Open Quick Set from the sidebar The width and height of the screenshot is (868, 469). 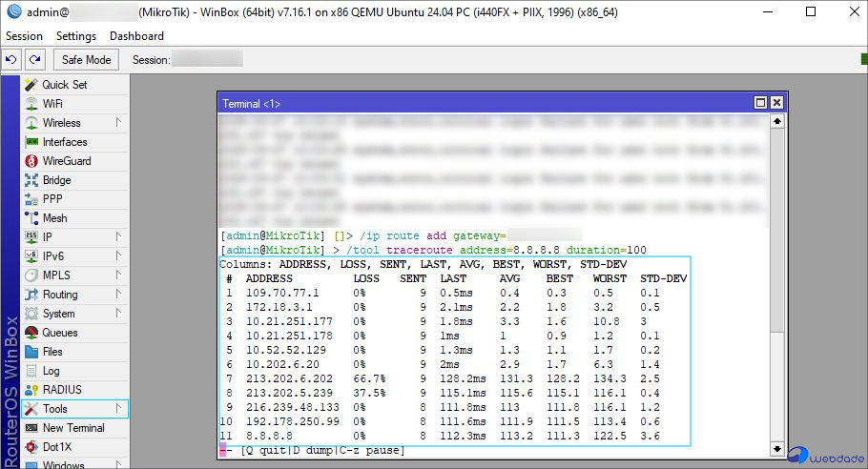pyautogui.click(x=64, y=85)
